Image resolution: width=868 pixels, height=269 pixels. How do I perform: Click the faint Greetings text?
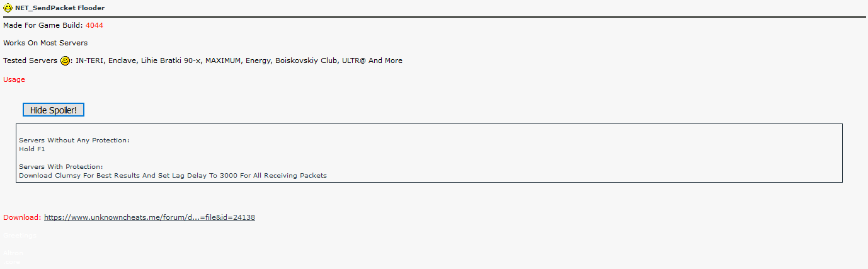[x=20, y=235]
